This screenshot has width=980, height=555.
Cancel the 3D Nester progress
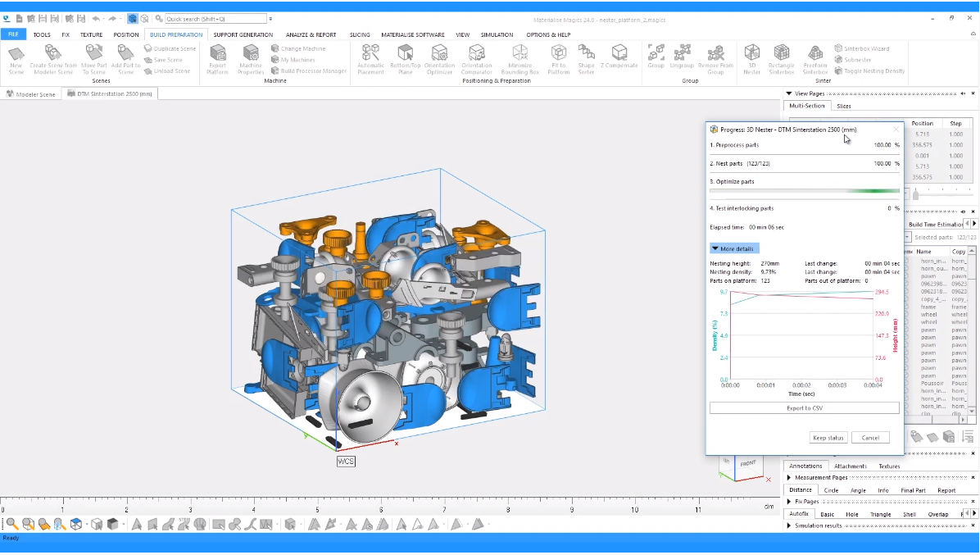tap(869, 438)
